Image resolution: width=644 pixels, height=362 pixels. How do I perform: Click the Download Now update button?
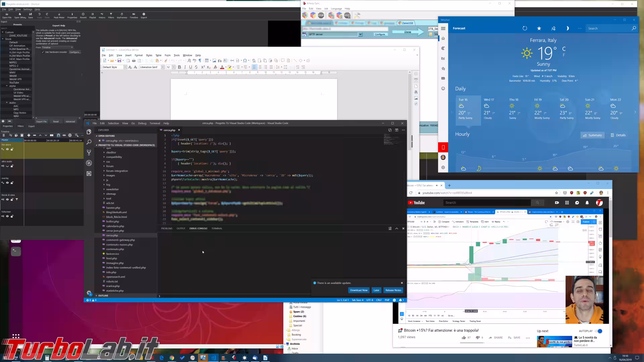[x=359, y=290]
